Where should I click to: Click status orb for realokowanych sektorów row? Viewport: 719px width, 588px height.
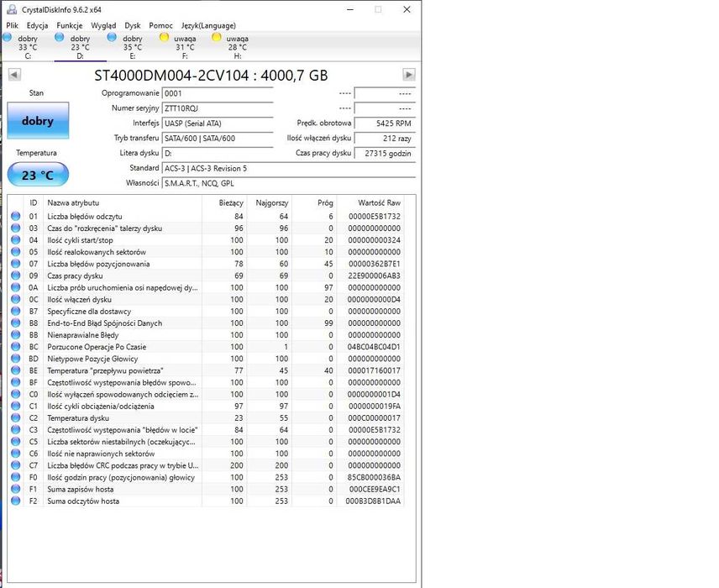pyautogui.click(x=16, y=252)
